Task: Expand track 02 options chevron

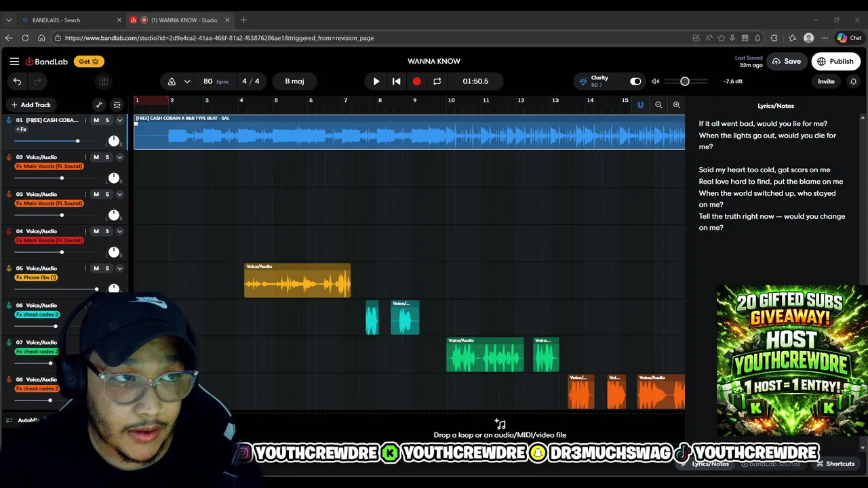Action: coord(119,157)
